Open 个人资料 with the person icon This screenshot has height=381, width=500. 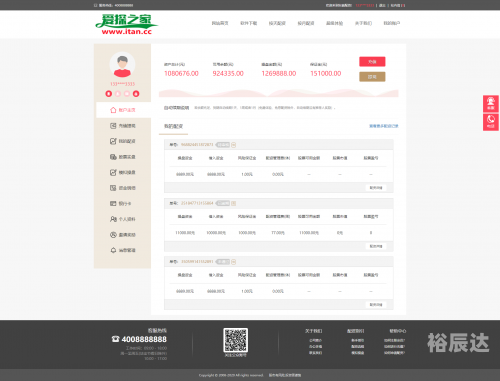click(x=123, y=219)
